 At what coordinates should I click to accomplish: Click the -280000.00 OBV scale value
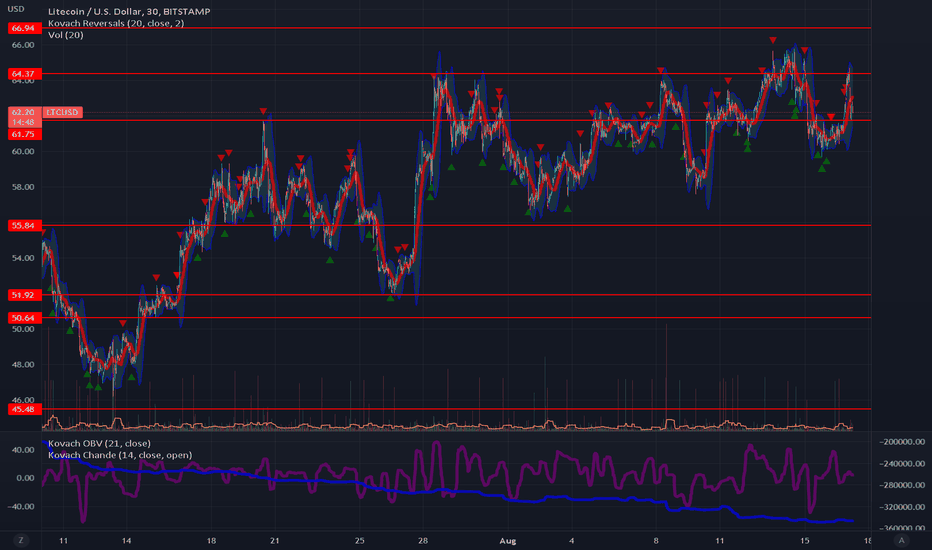pos(902,485)
